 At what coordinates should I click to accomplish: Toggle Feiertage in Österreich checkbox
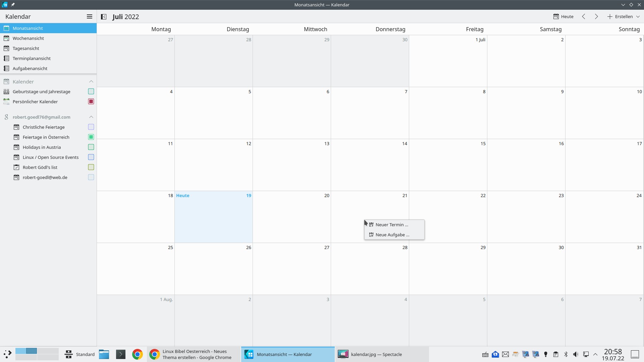point(91,137)
